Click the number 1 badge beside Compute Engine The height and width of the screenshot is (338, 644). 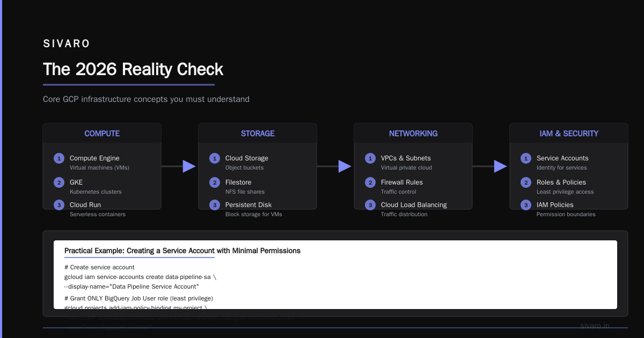[x=59, y=158]
